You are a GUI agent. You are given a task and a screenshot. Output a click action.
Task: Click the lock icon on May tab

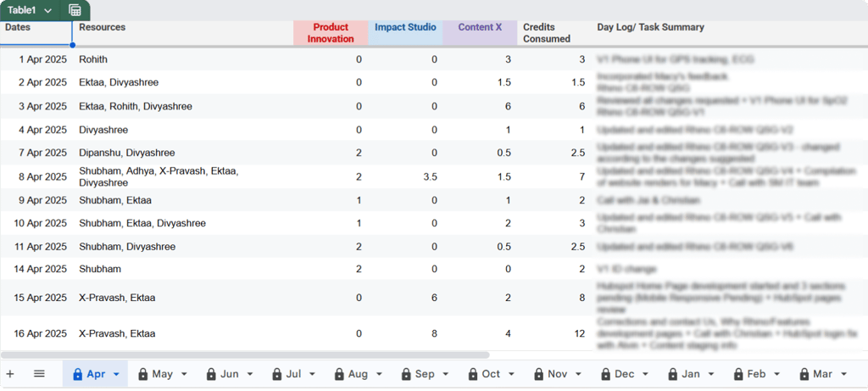tap(142, 374)
